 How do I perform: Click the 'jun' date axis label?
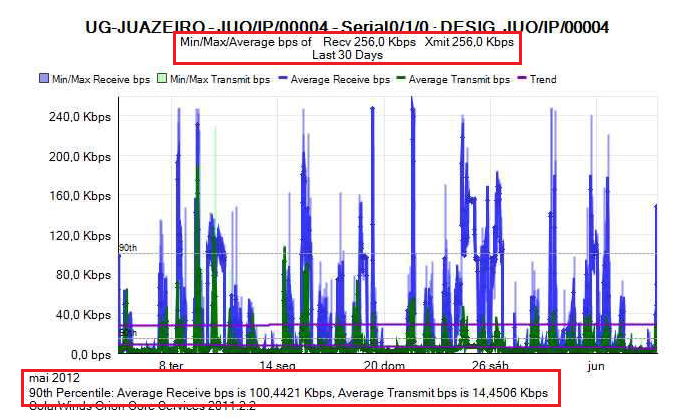[x=596, y=366]
